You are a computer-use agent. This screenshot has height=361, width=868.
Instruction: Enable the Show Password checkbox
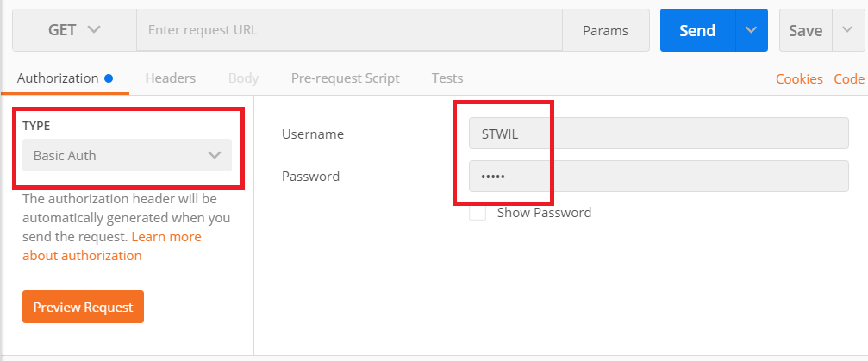[478, 213]
